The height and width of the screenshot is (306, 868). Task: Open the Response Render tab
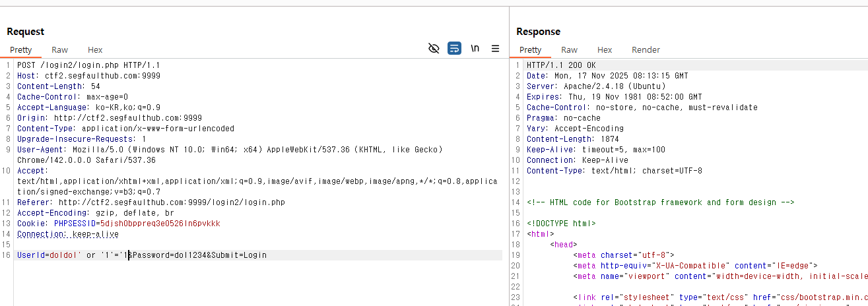click(x=646, y=49)
